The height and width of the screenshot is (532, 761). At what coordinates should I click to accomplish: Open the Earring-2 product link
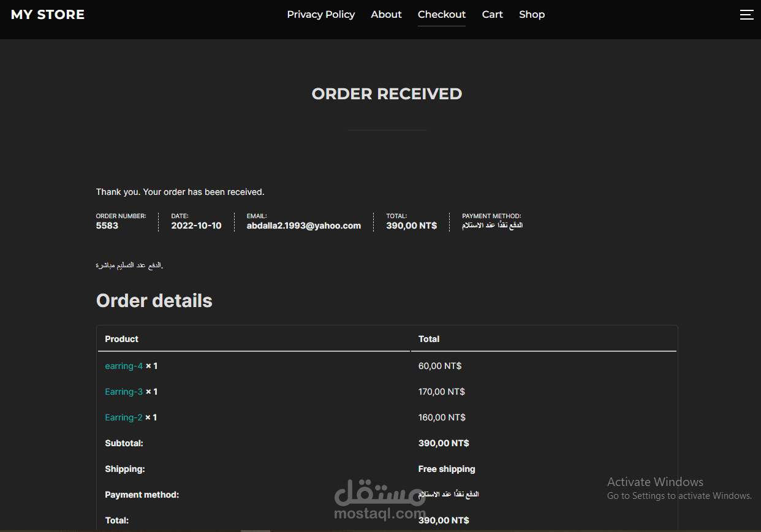(123, 417)
